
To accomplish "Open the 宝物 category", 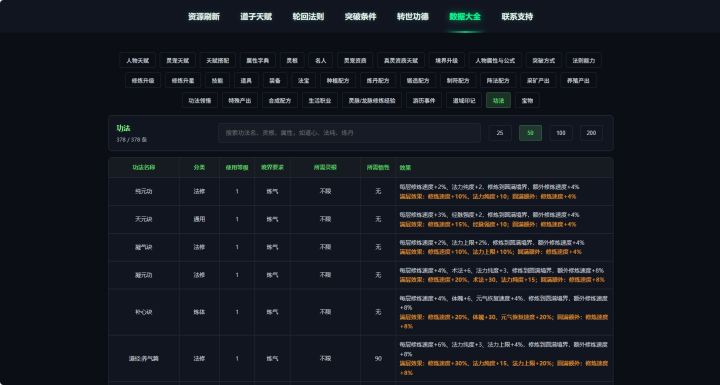I will pos(527,101).
